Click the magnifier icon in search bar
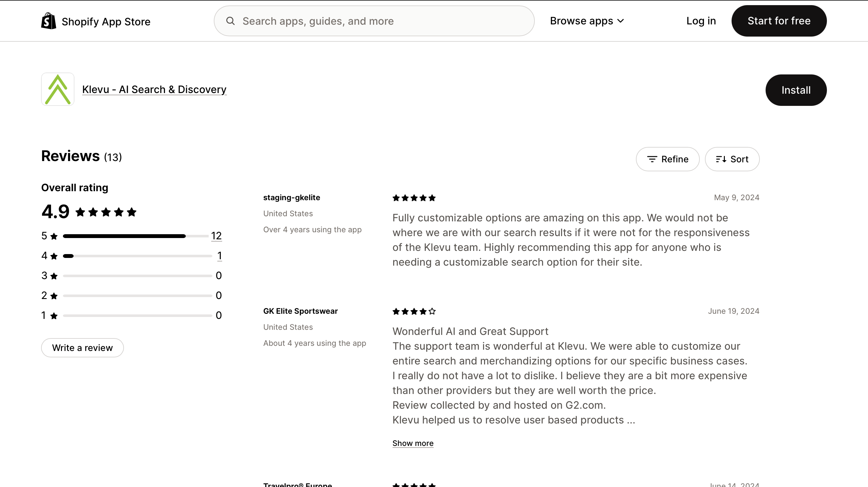868x487 pixels. pyautogui.click(x=230, y=21)
